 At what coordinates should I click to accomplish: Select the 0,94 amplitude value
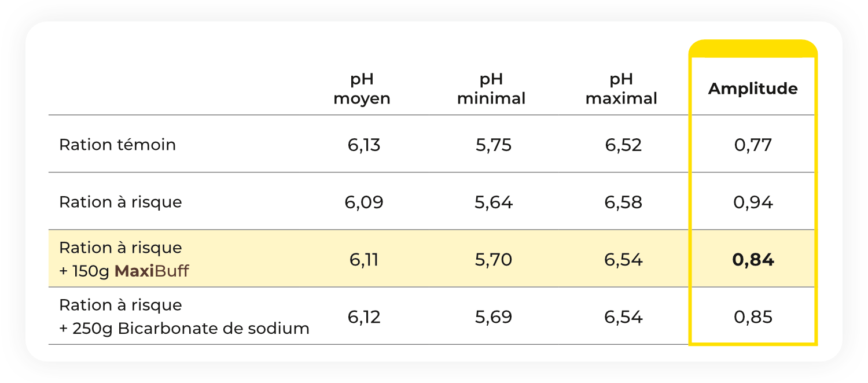[x=753, y=202]
